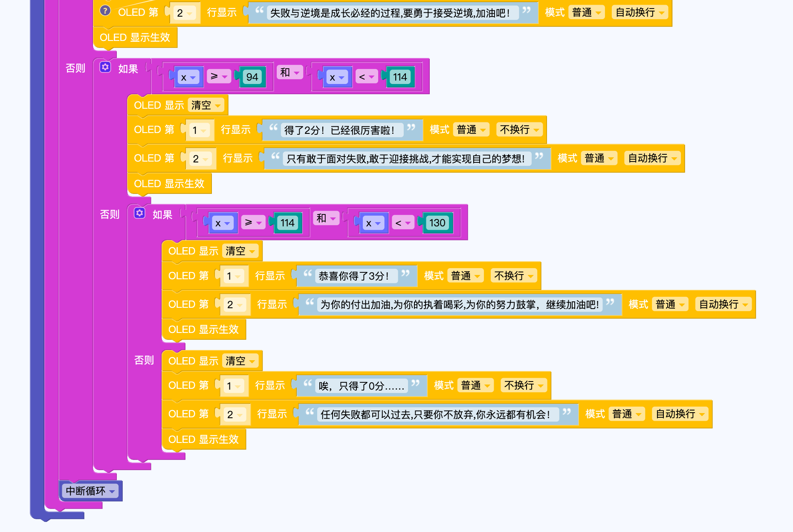The height and width of the screenshot is (532, 793).
Task: Open gear settings of the 94–114 if block
Action: (x=105, y=67)
